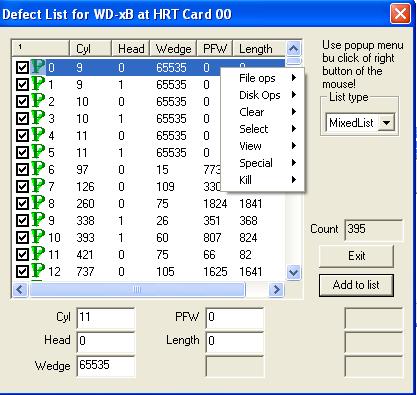Screen dimensions: 417x395
Task: Click the cylinder value 97
Action: click(x=82, y=170)
